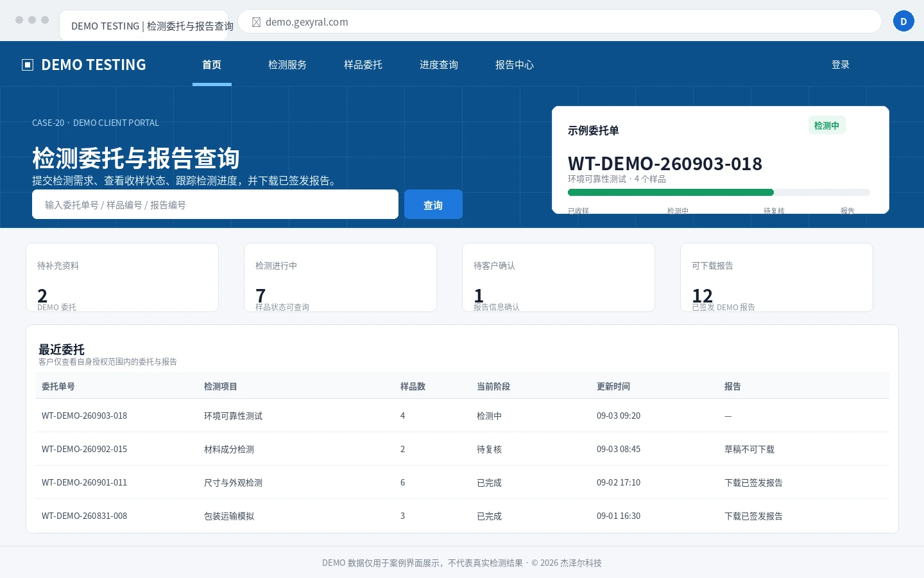Screen dimensions: 924x578
Task: Click the 待复核 stage cell
Action: (489, 449)
